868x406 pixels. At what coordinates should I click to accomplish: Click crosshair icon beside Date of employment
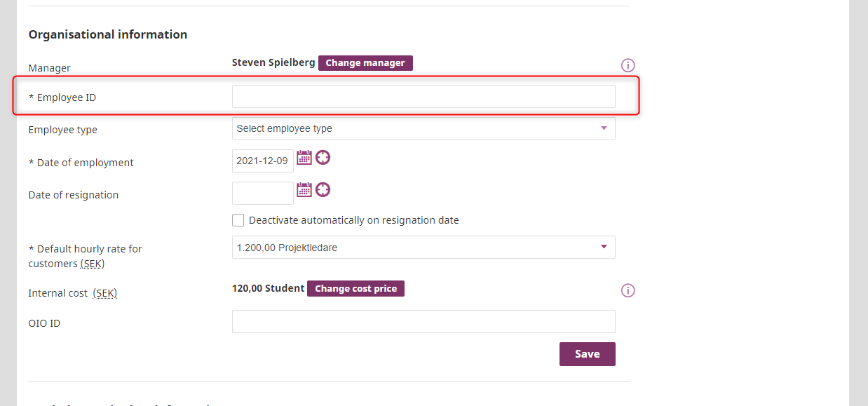click(323, 158)
